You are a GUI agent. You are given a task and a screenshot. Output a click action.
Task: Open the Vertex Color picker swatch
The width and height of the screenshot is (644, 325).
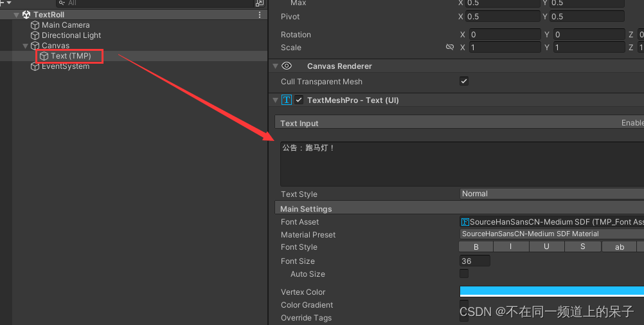coord(551,292)
